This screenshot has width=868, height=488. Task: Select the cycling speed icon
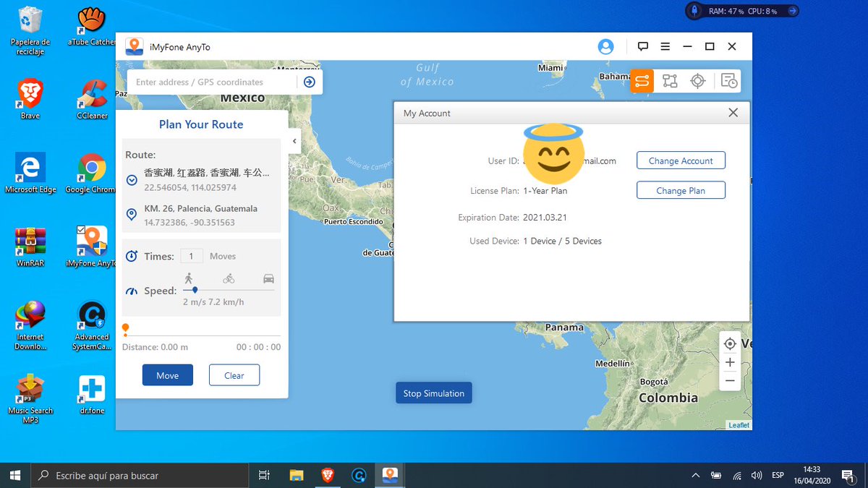(x=229, y=278)
